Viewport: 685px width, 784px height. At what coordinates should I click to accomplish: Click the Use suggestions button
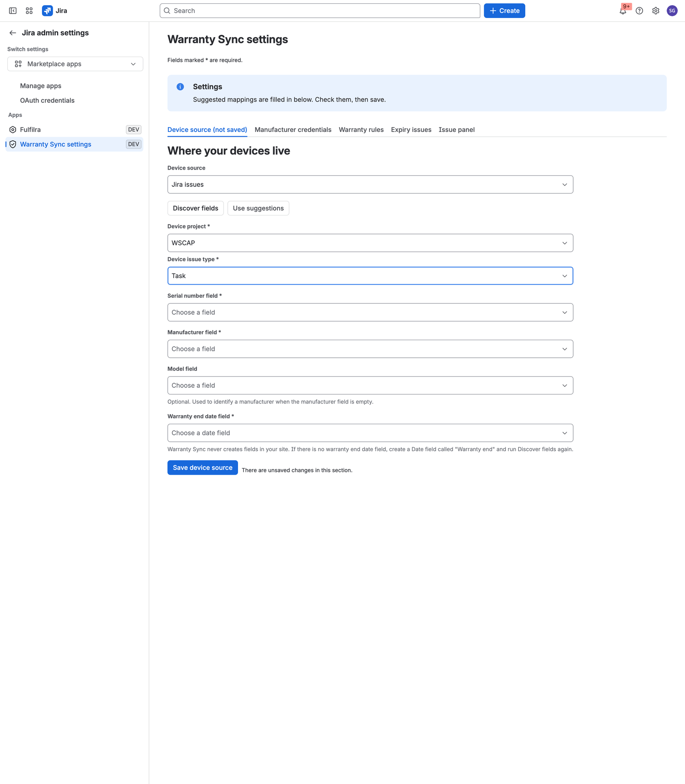258,208
